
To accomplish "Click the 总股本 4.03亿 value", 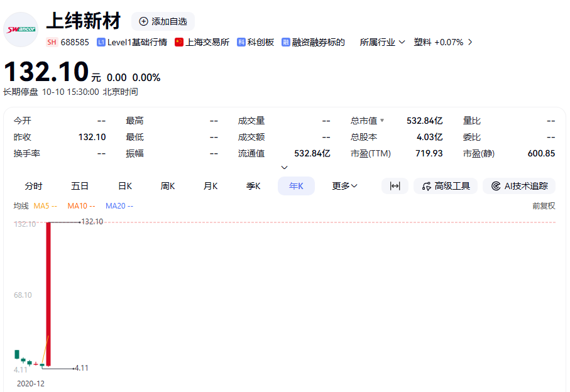I will tap(429, 137).
